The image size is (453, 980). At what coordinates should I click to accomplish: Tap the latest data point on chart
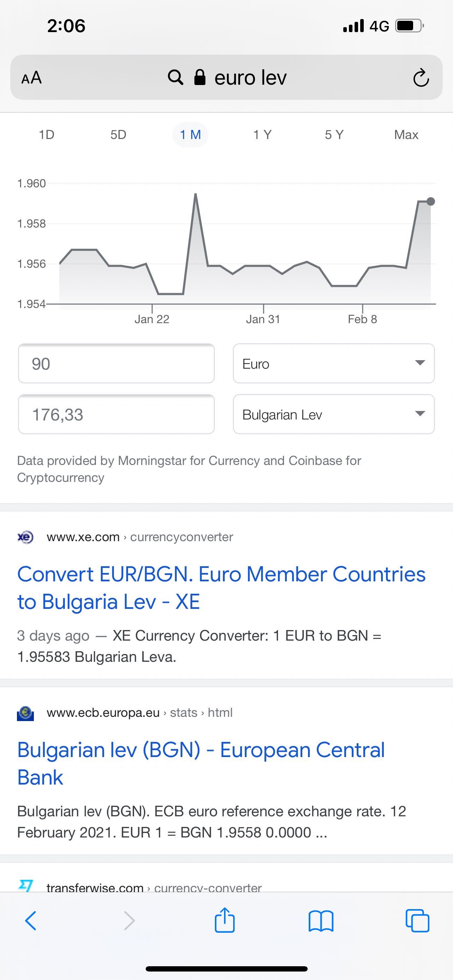pos(430,201)
